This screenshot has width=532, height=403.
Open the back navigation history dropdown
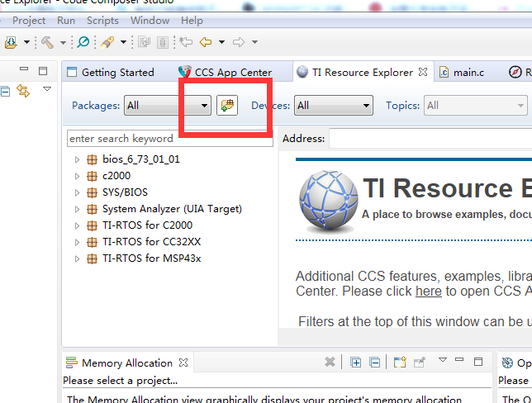point(221,42)
